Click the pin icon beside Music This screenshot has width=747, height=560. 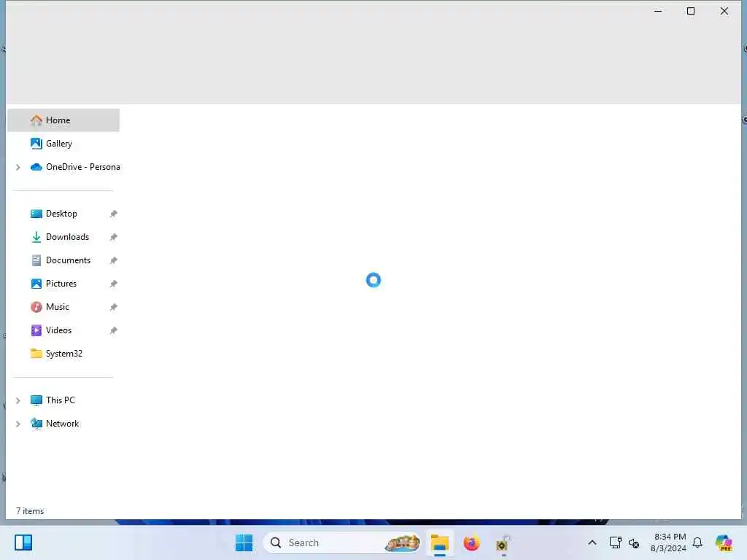click(x=113, y=307)
